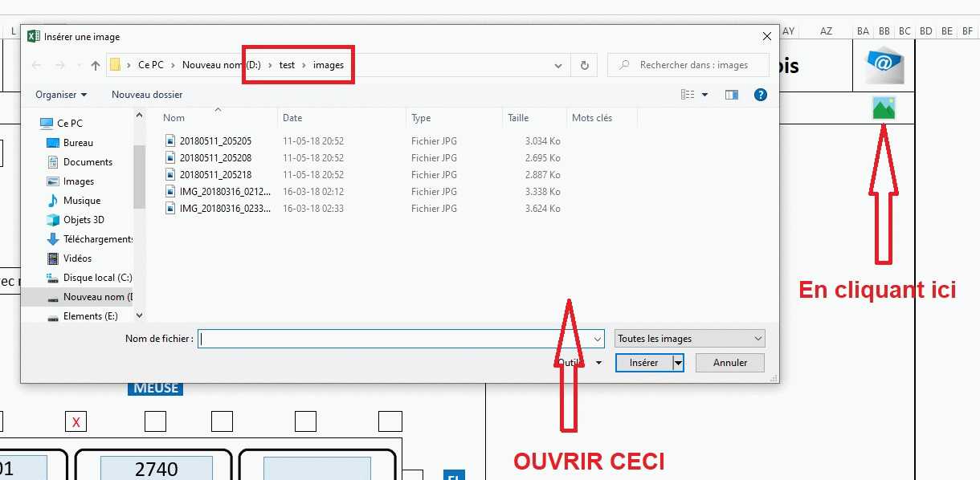This screenshot has height=480, width=980.
Task: Go back with the left arrow button
Action: tap(36, 65)
